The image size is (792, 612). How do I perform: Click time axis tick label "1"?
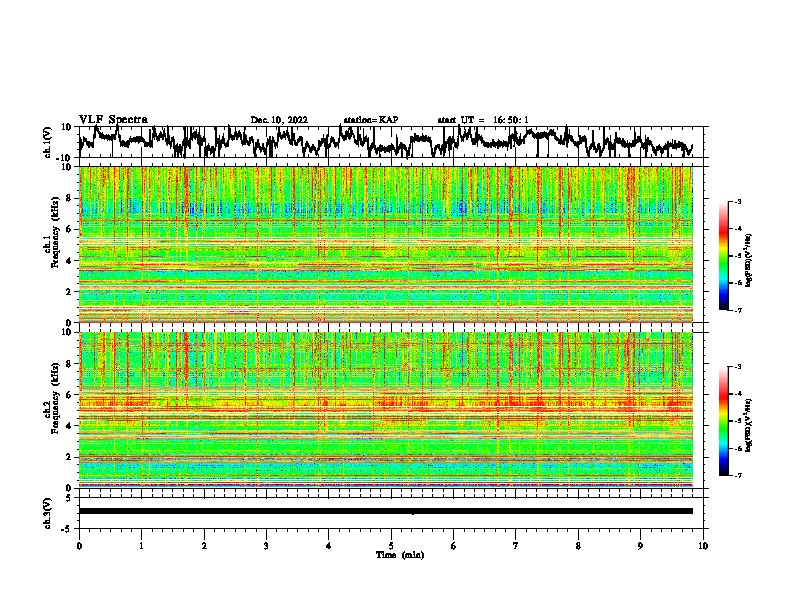[x=141, y=546]
